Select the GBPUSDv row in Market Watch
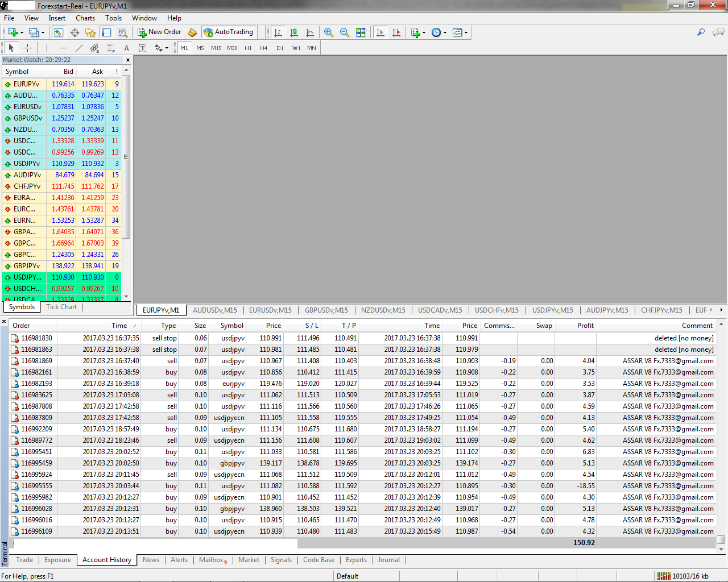728x582 pixels. (x=27, y=118)
